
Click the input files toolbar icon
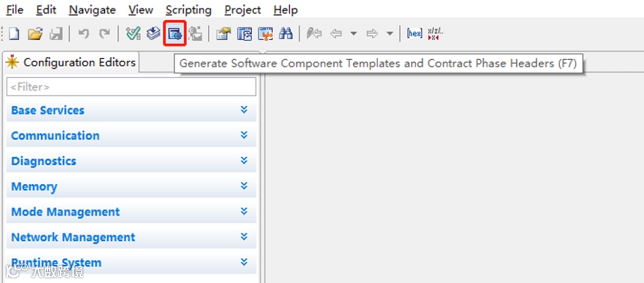pyautogui.click(x=244, y=33)
